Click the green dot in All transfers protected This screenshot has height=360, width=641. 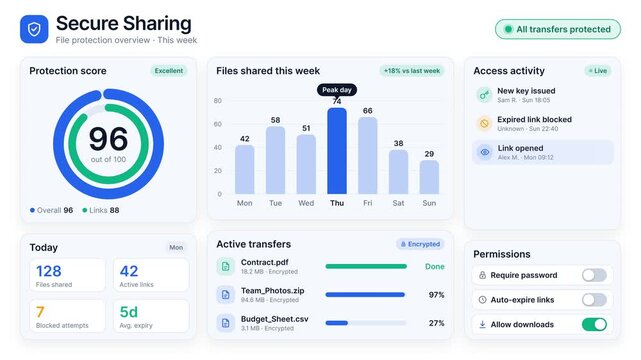tap(508, 29)
